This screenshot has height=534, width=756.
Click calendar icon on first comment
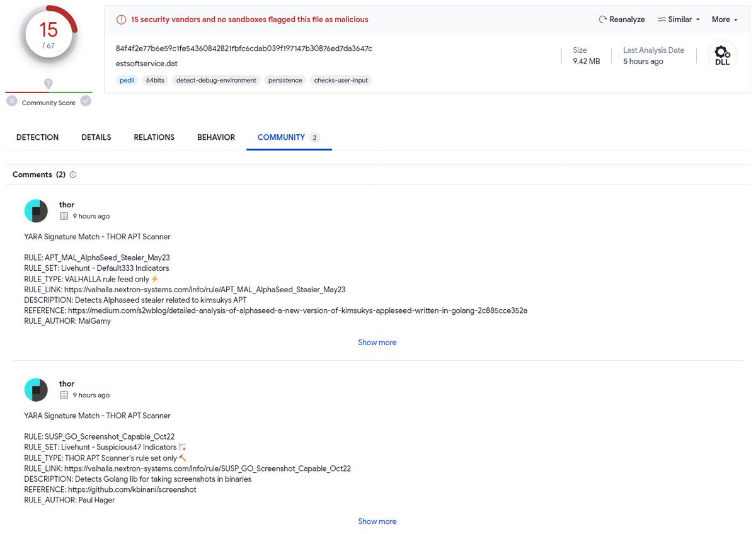click(64, 216)
